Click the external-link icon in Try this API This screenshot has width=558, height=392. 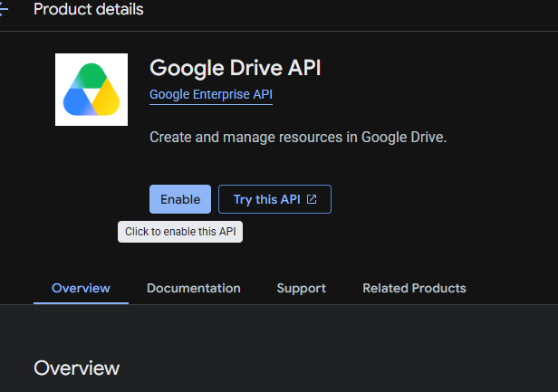point(312,199)
